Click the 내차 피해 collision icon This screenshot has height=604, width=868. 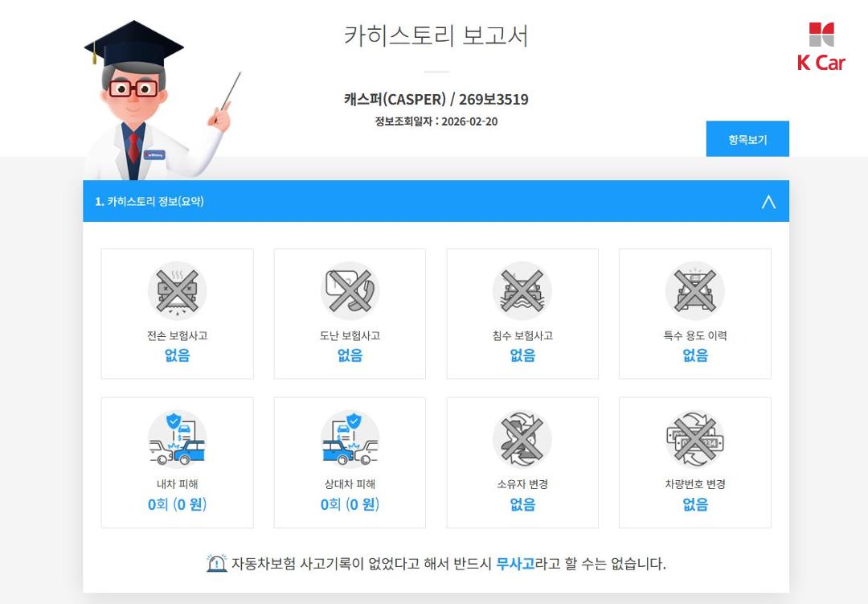177,439
